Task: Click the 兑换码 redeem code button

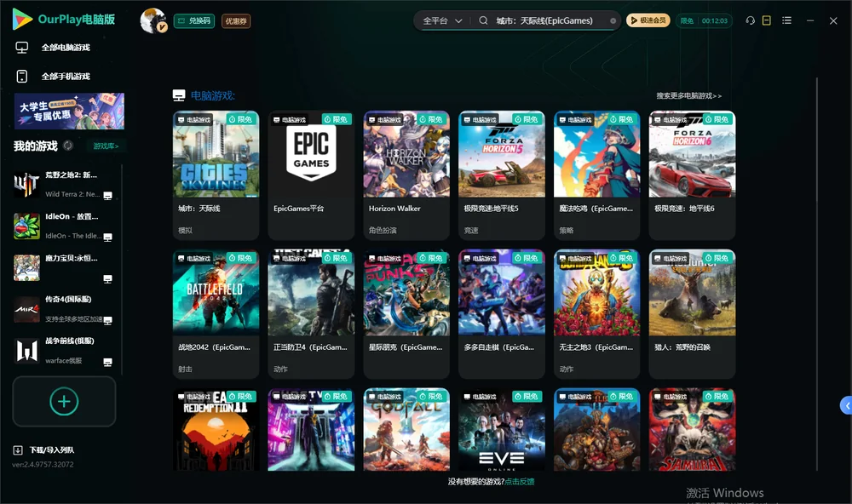Action: [x=194, y=20]
